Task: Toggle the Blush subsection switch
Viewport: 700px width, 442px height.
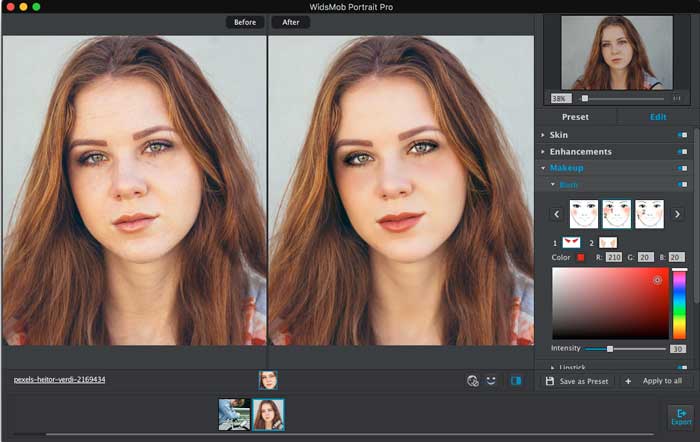Action: [x=682, y=184]
